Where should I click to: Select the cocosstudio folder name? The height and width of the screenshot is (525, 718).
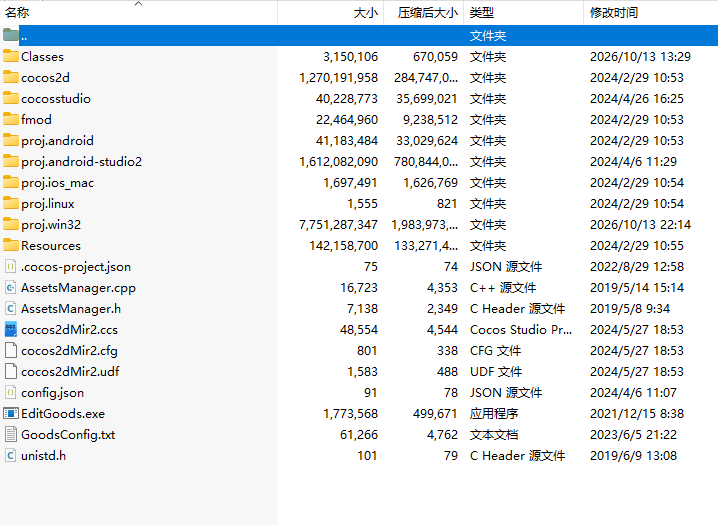point(56,99)
